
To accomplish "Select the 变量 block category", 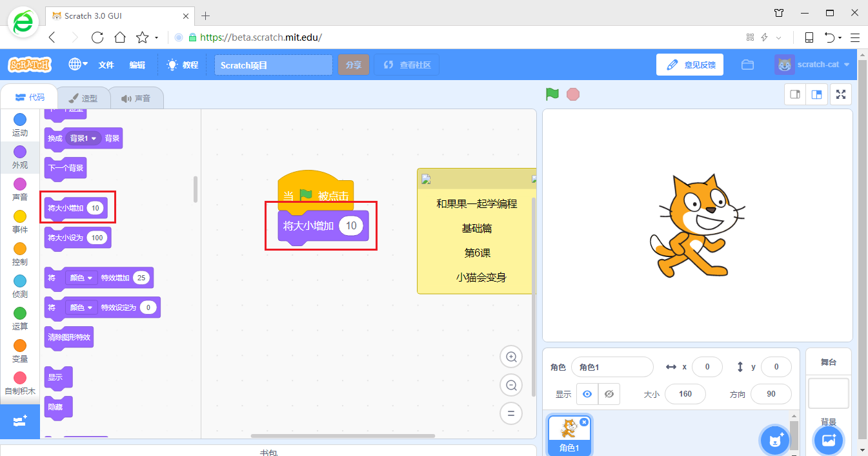I will (x=20, y=351).
